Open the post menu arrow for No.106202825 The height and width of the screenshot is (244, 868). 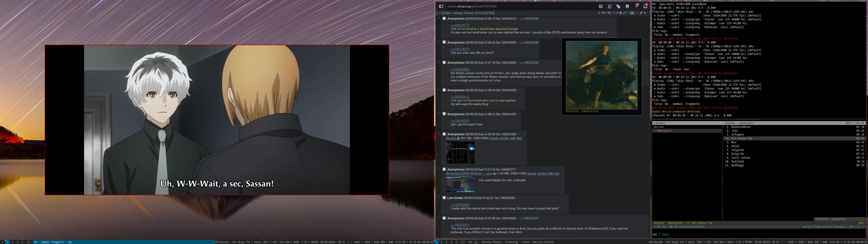pos(518,43)
